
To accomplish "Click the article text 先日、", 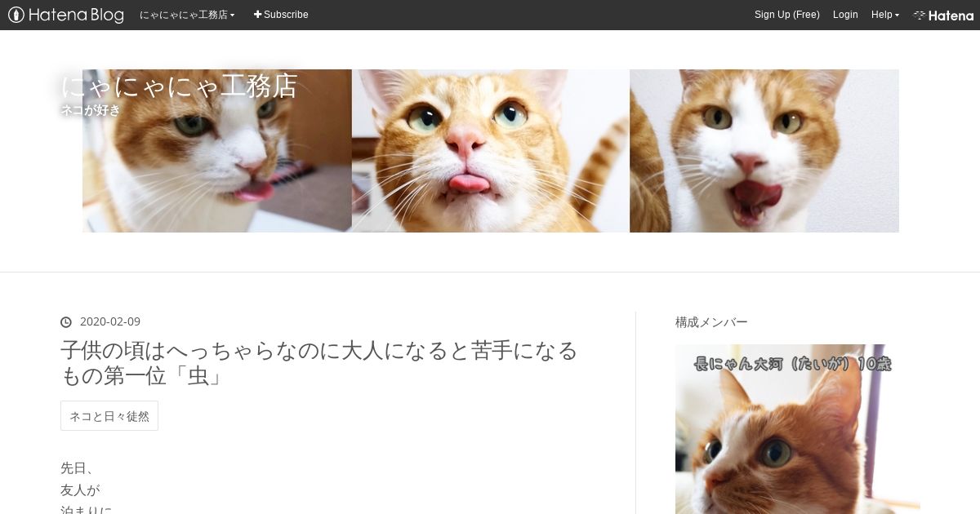I will 78,468.
